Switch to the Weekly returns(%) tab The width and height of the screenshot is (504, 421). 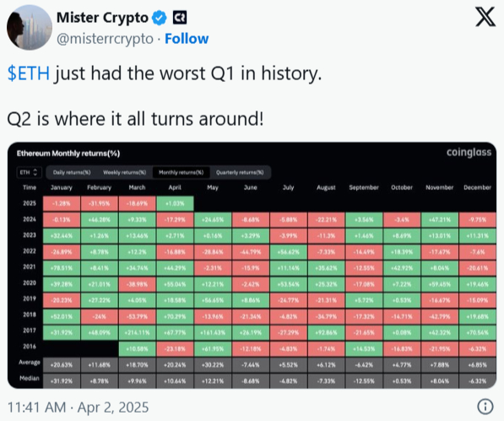[x=124, y=172]
